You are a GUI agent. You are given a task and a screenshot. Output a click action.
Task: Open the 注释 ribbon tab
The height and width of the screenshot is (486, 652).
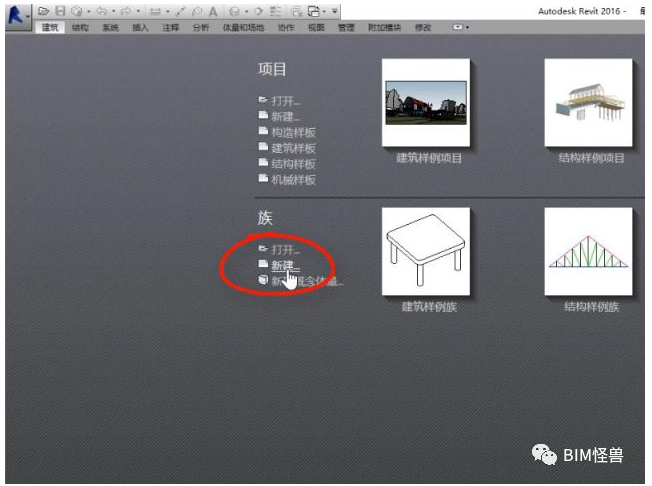[170, 28]
